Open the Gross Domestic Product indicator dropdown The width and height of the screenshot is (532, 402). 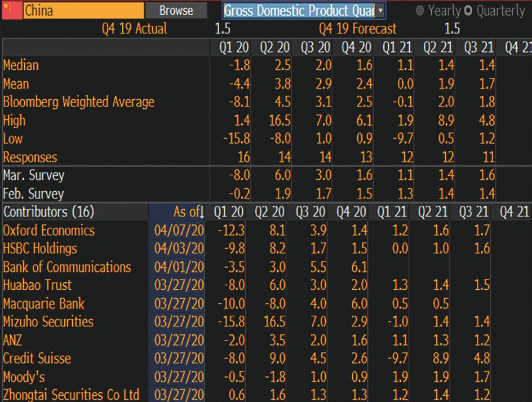(381, 10)
